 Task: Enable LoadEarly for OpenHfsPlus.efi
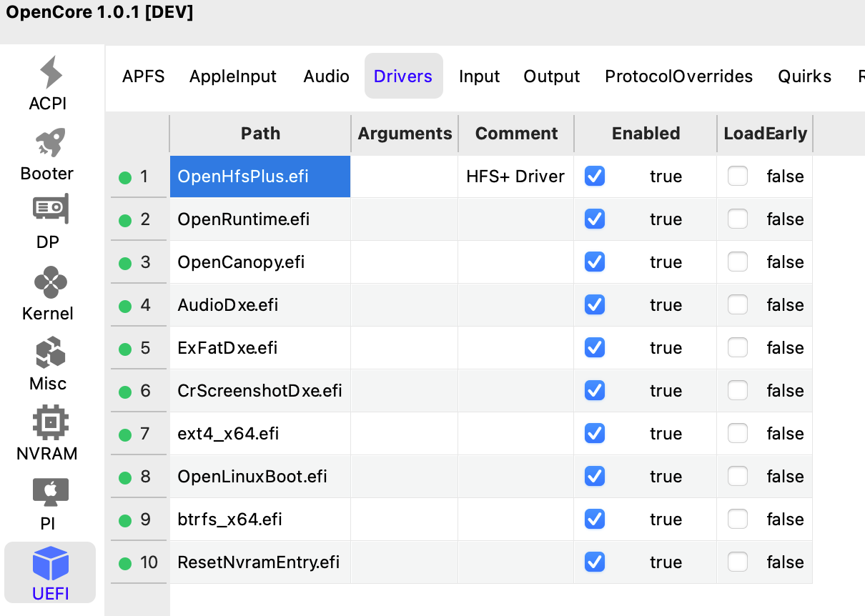[738, 177]
